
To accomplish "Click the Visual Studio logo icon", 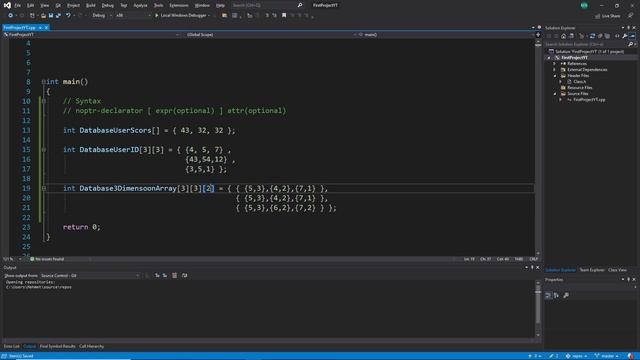I will coord(7,5).
